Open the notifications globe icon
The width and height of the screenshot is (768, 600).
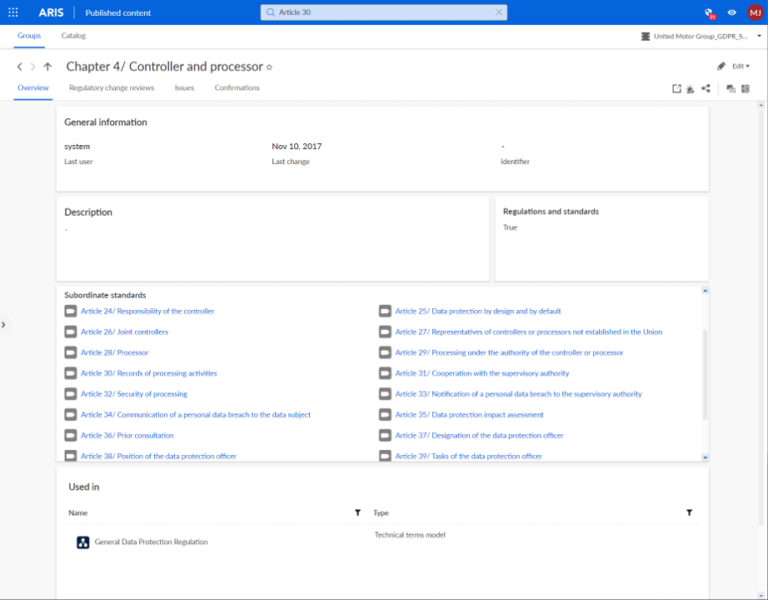(709, 13)
